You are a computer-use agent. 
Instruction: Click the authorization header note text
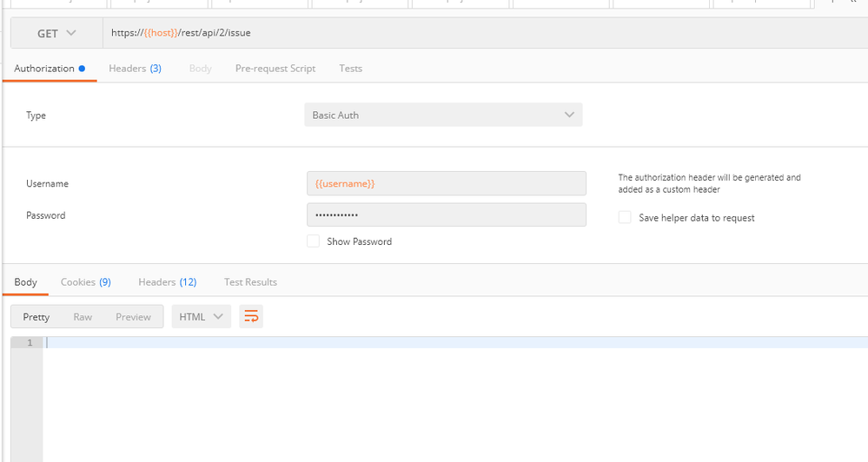(709, 183)
